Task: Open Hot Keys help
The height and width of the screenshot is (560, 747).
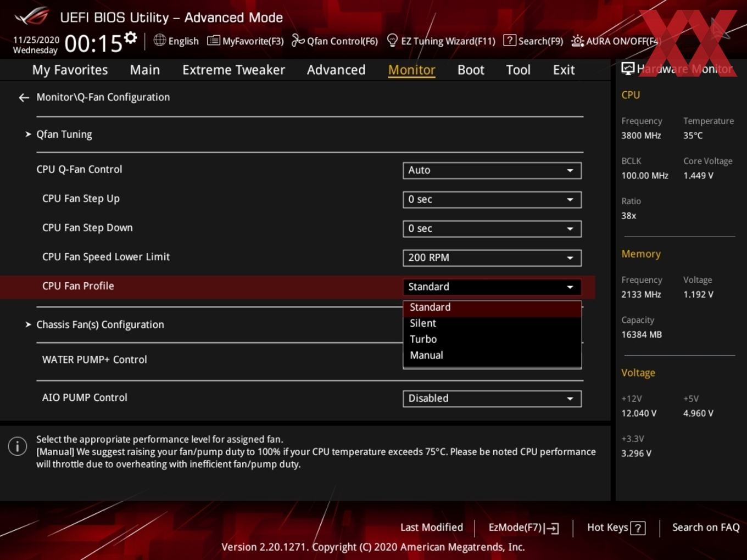Action: click(x=616, y=528)
